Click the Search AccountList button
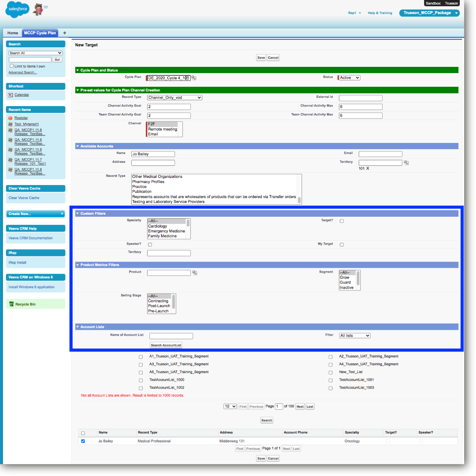The width and height of the screenshot is (476, 476). [166, 345]
